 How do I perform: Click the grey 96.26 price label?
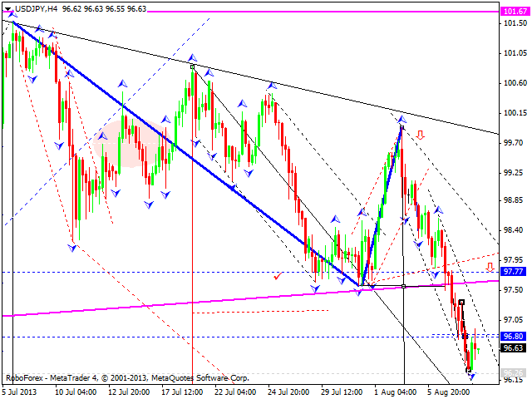click(x=514, y=373)
